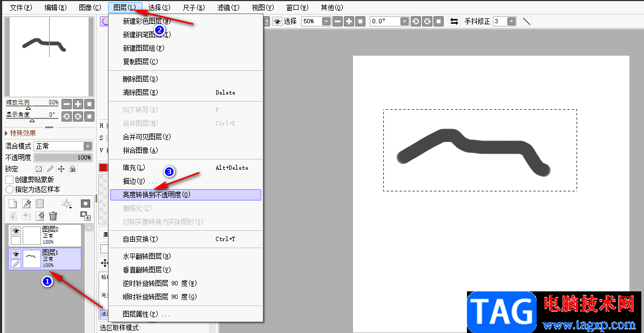Adjust the 不透明度 opacity slider
This screenshot has height=333, width=644.
(x=63, y=157)
